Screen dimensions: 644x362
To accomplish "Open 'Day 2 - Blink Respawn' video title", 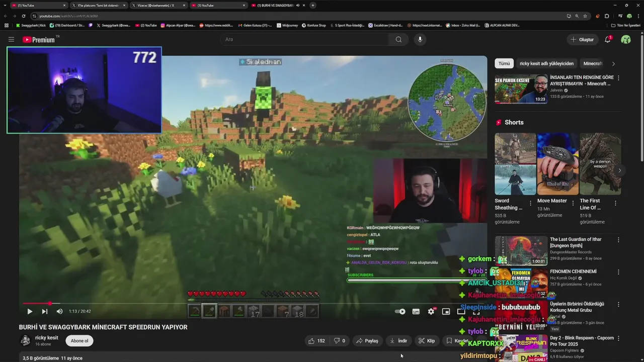I will [582, 341].
